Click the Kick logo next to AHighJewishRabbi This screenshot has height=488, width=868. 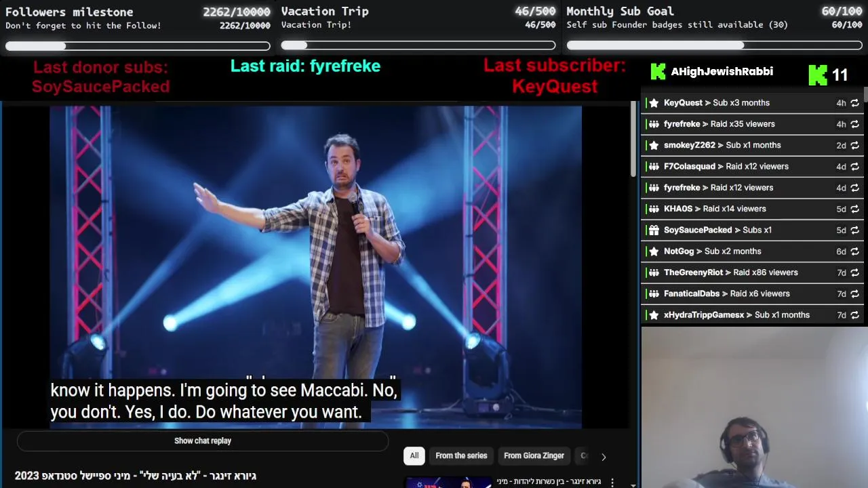[x=658, y=72]
